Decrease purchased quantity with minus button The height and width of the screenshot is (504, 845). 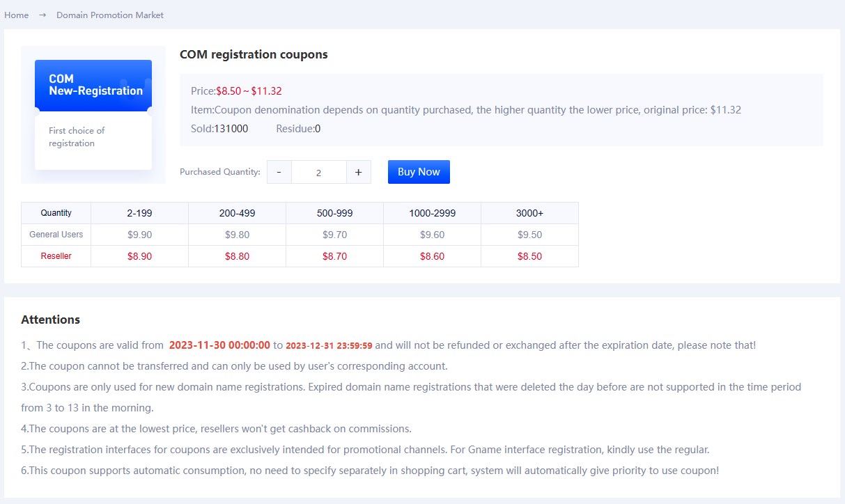[x=279, y=172]
